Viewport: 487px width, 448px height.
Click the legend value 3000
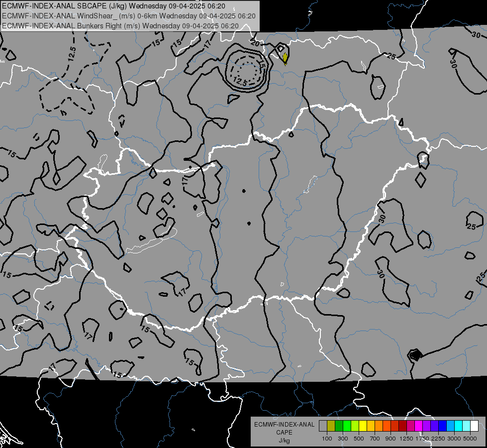pos(454,439)
